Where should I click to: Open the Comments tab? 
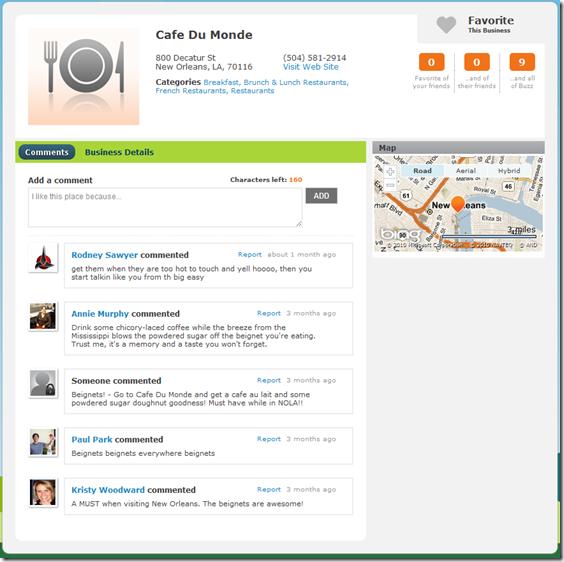(47, 152)
